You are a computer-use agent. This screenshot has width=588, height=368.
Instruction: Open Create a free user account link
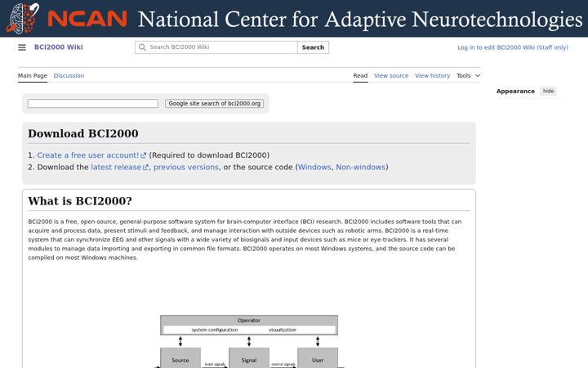click(91, 155)
